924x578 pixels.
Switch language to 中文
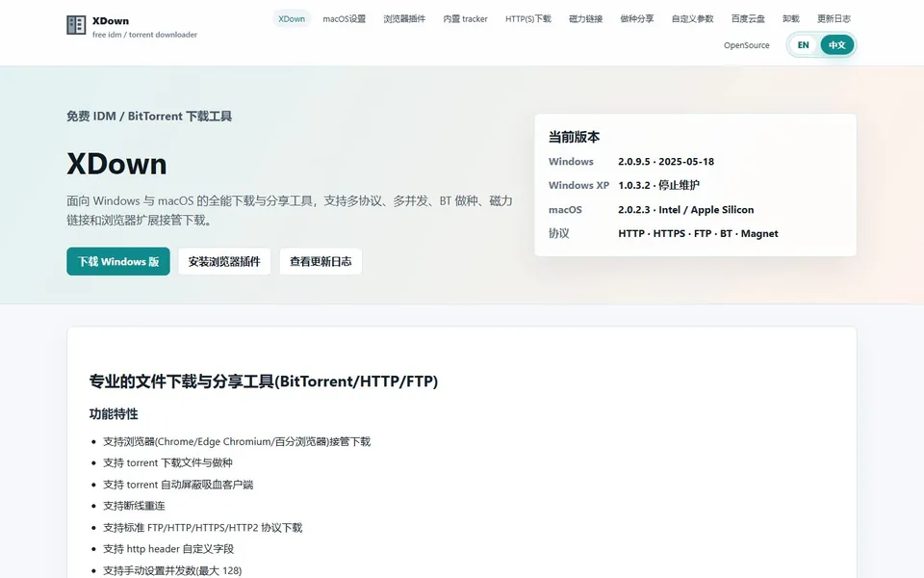point(836,45)
